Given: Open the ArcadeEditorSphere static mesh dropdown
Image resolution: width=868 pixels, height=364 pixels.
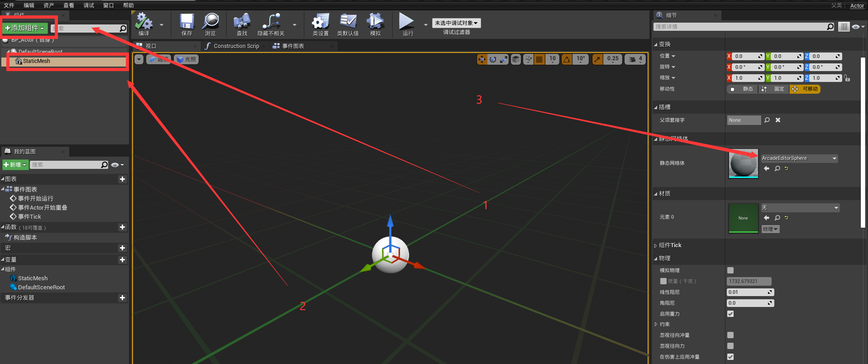Looking at the screenshot, I should 799,158.
